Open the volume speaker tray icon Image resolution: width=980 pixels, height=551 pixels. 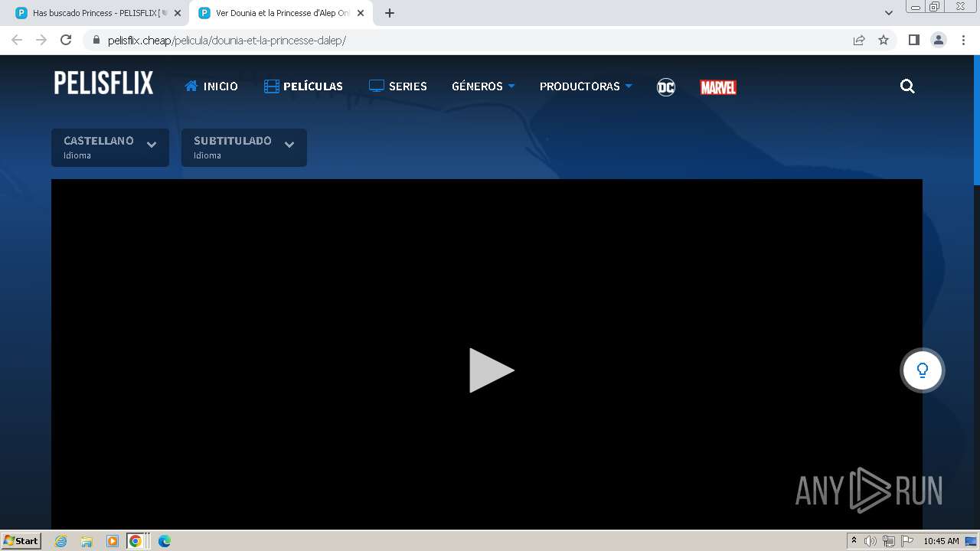[x=871, y=541]
